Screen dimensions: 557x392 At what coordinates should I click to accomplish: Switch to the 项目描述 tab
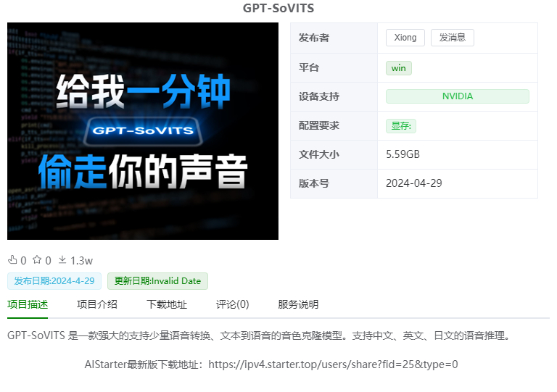coord(28,304)
